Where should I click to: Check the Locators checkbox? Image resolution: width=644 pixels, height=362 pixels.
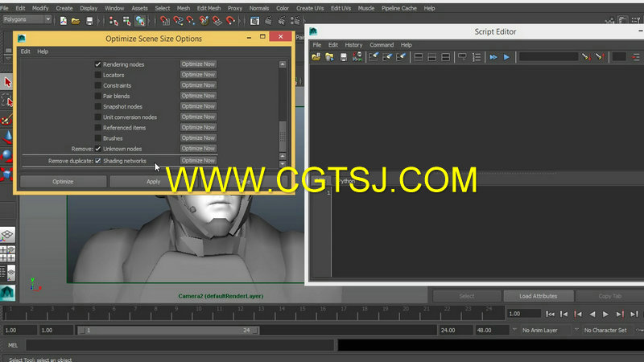(97, 75)
